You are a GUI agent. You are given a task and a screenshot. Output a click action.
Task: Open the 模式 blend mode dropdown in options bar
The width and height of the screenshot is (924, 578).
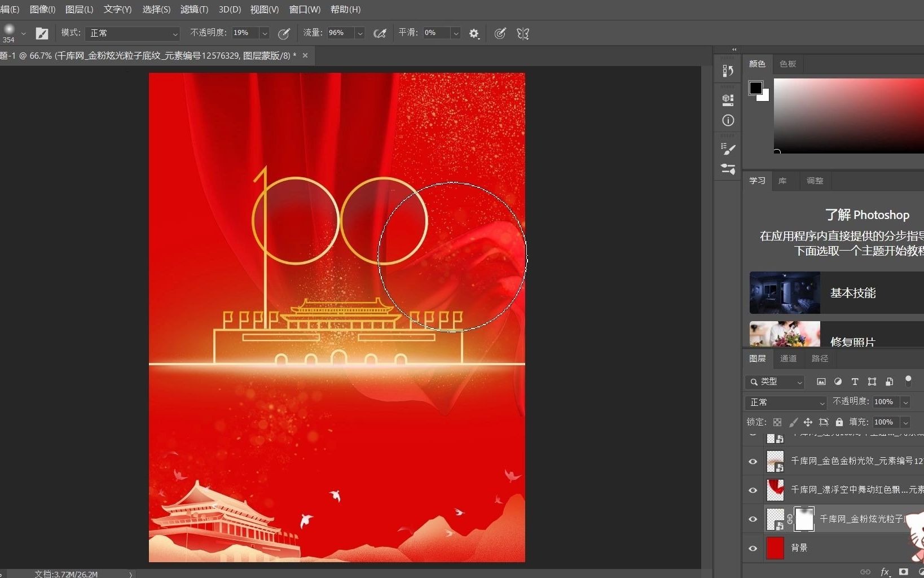tap(133, 33)
